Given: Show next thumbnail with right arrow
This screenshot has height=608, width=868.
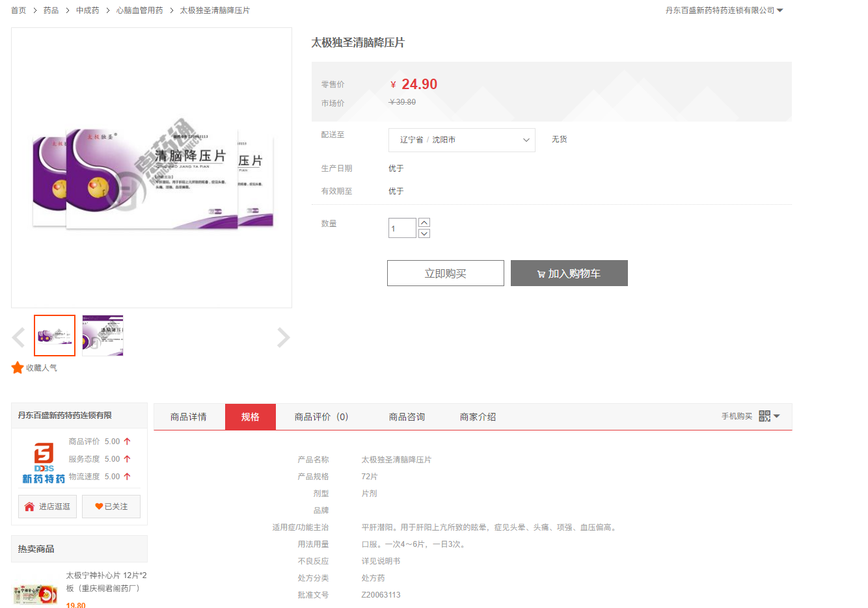Looking at the screenshot, I should (283, 337).
